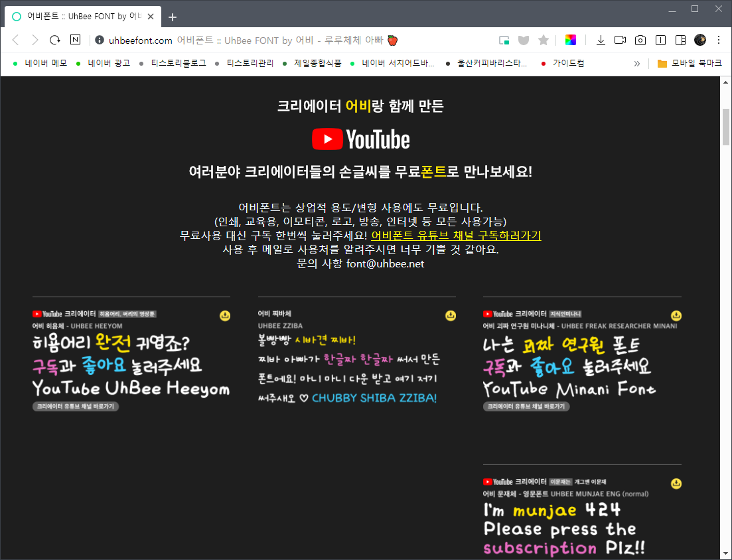This screenshot has height=560, width=732.
Task: Expand hidden bookmarks with double chevron
Action: 636,64
